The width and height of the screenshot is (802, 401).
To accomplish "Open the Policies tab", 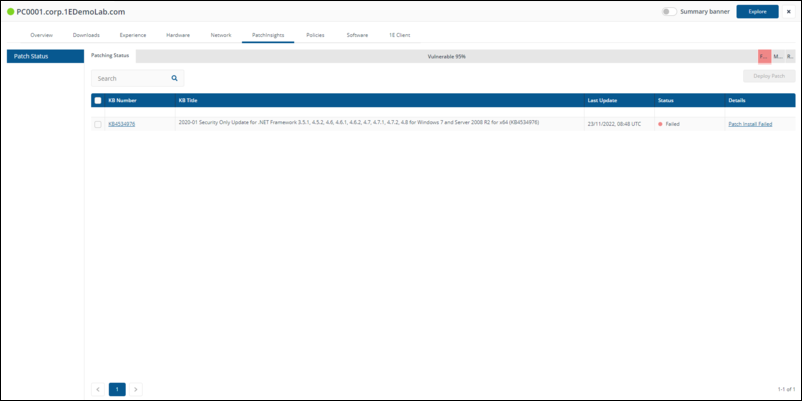I will click(x=315, y=35).
